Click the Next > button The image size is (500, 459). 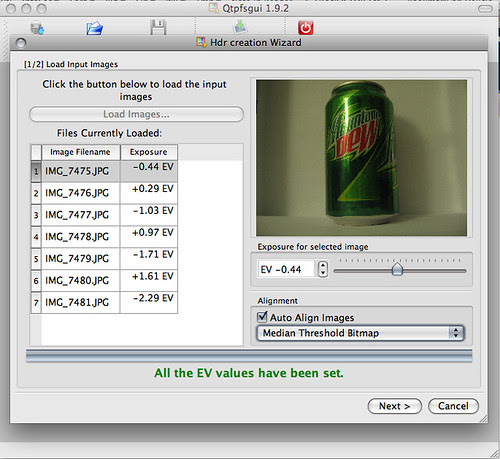pos(395,406)
